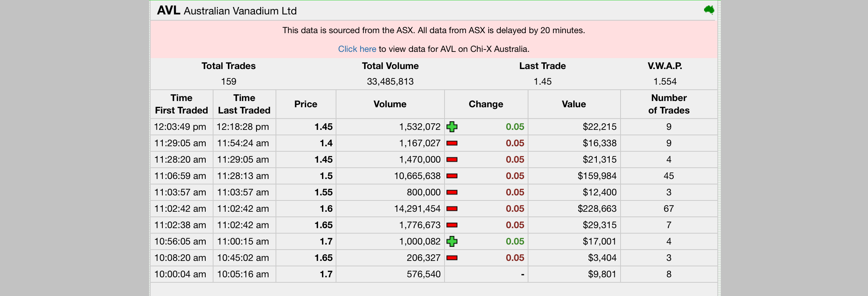The width and height of the screenshot is (868, 296).
Task: Click the 'Australian Vanadium Ltd' company name
Action: (x=240, y=11)
